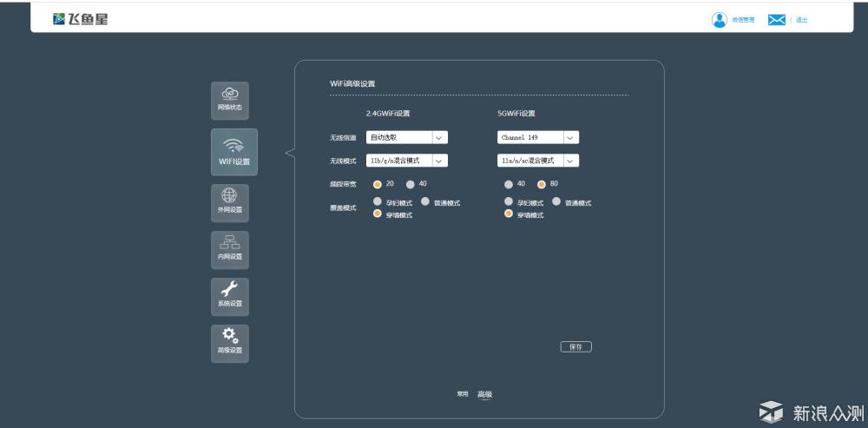Click the 保存 save button
This screenshot has width=868, height=428.
click(576, 347)
